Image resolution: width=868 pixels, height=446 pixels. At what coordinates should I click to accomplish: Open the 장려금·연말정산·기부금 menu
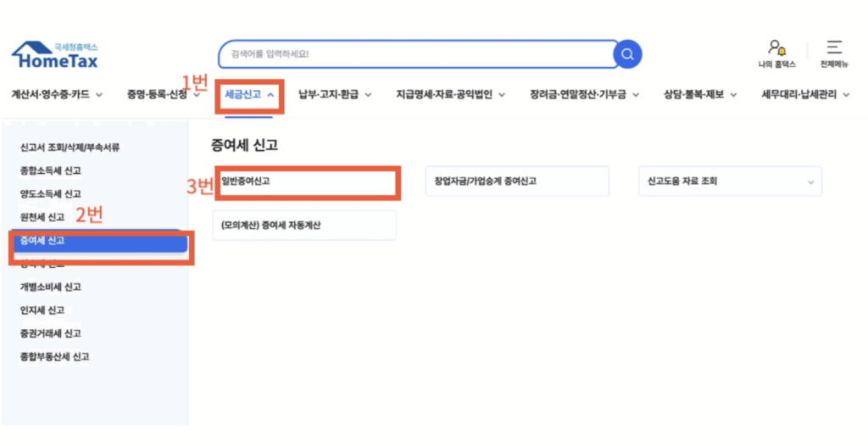point(584,95)
